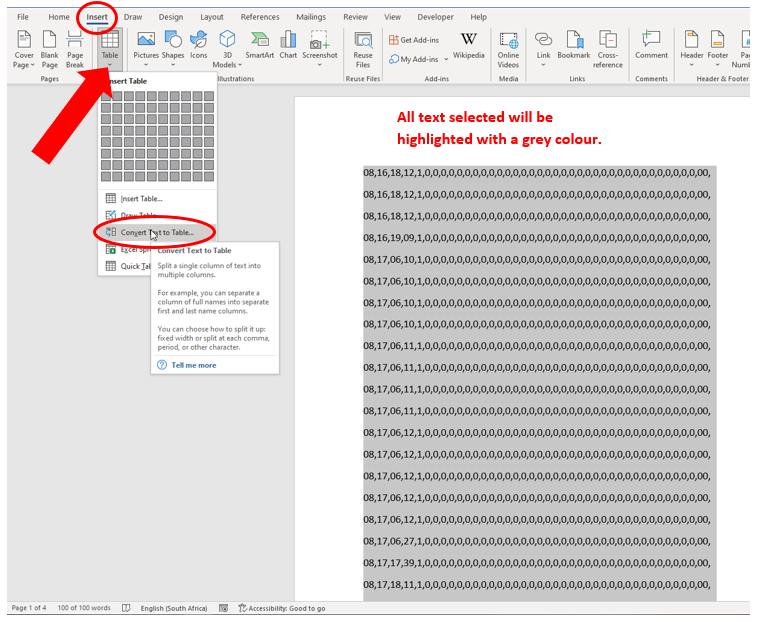Viewport: 763px width, 622px height.
Task: Click the Tell me more link
Action: (193, 365)
